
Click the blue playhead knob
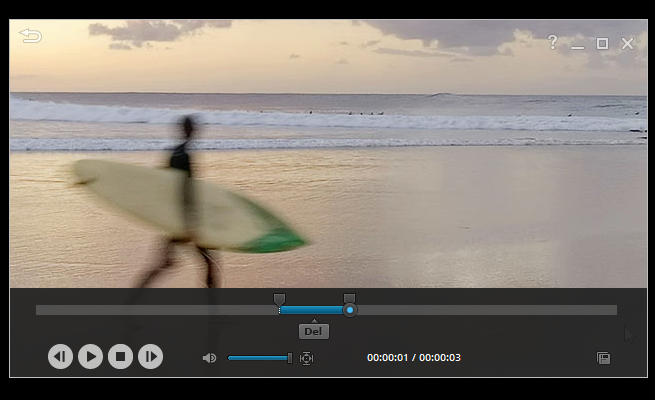point(350,310)
